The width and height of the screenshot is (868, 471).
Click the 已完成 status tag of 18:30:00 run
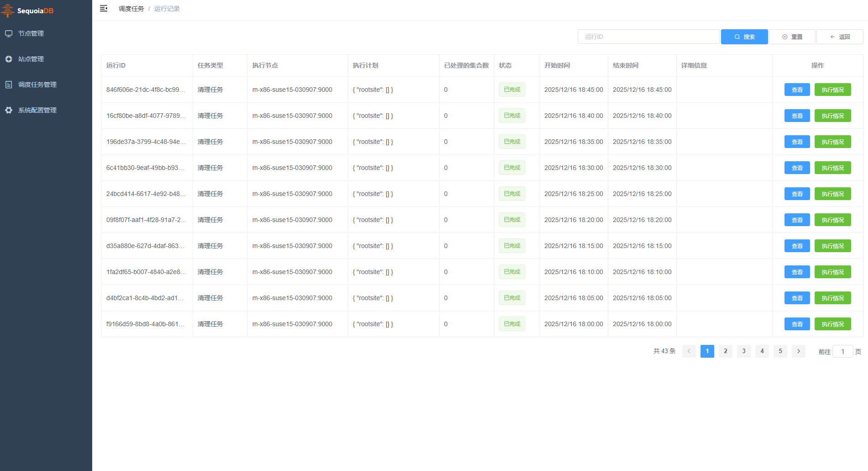[x=512, y=168]
